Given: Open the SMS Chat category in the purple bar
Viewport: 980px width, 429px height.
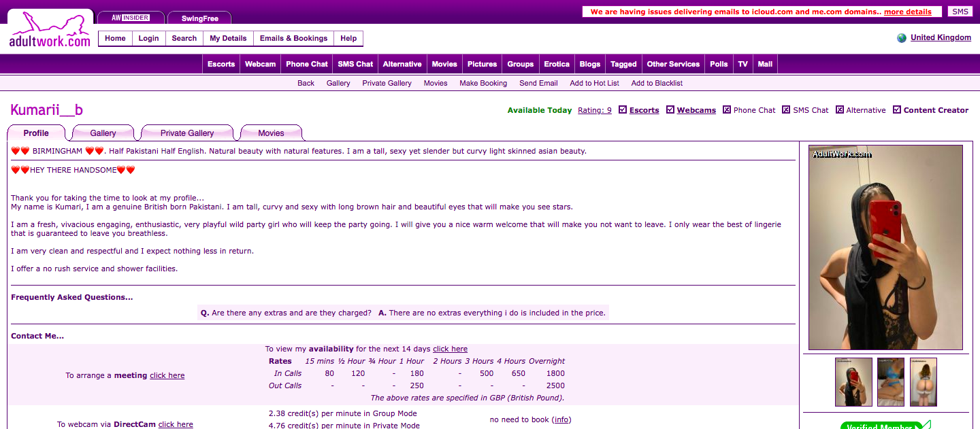Looking at the screenshot, I should [355, 64].
